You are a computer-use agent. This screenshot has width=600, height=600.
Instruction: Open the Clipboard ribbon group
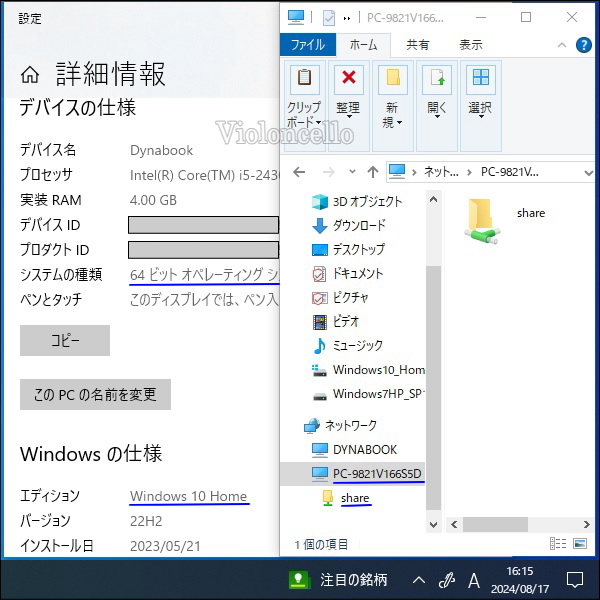tap(304, 106)
